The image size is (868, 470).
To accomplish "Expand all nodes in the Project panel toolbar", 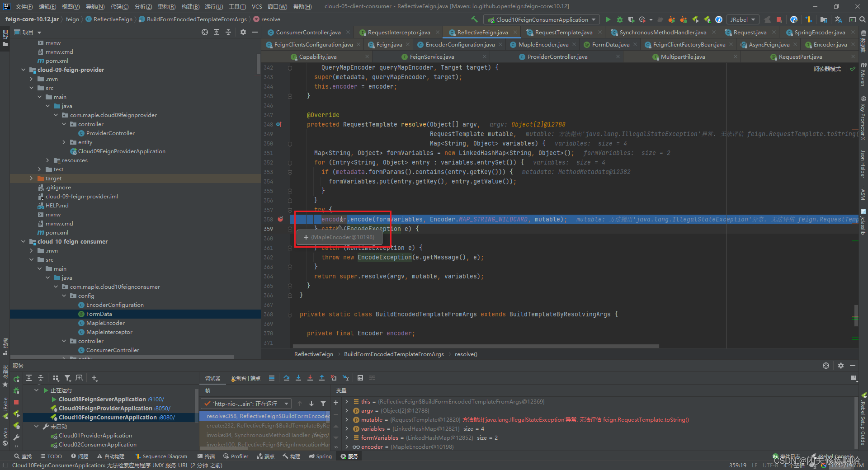I will coord(217,32).
